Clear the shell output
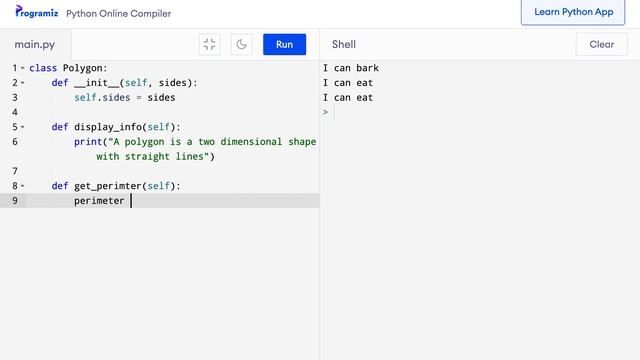 602,44
